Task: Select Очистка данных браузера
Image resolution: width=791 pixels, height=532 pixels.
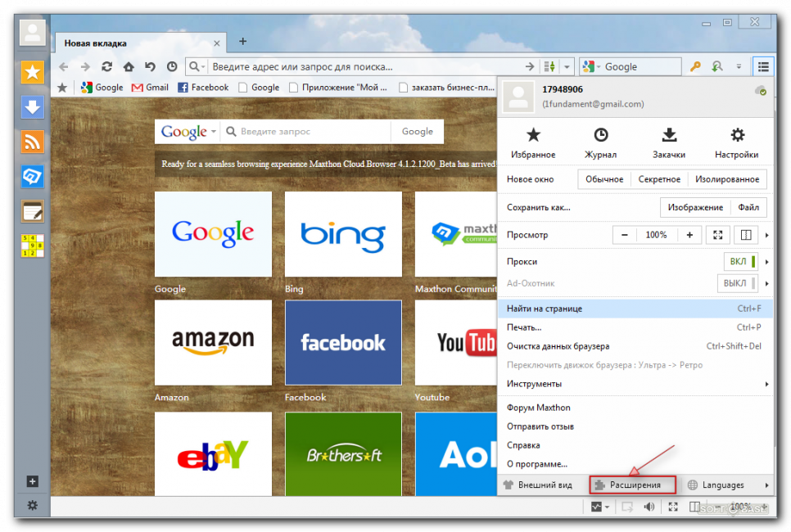Action: click(635, 346)
